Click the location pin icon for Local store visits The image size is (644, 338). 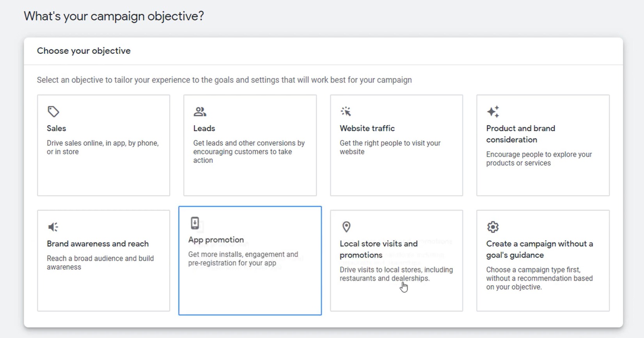tap(346, 227)
